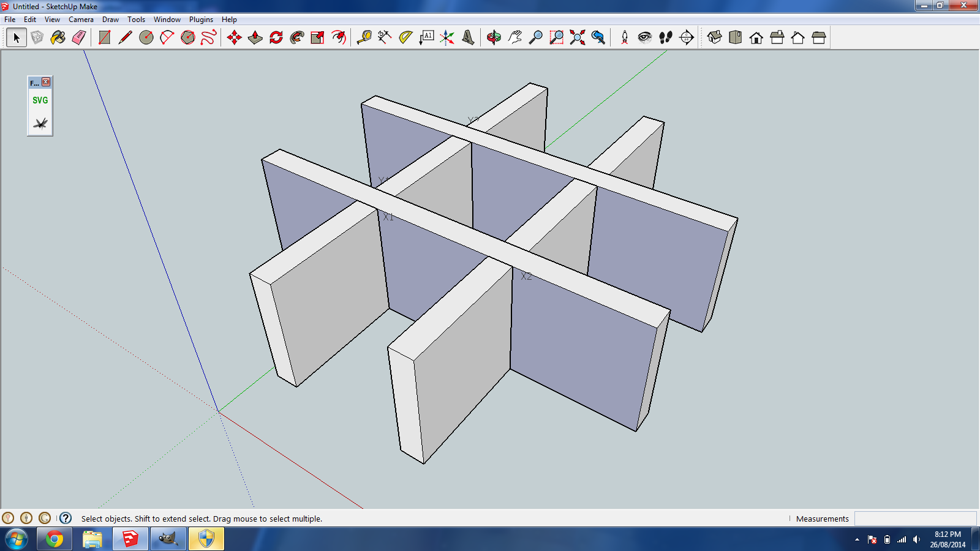This screenshot has height=551, width=980.
Task: Select the Push/Pull tool
Action: [x=255, y=37]
